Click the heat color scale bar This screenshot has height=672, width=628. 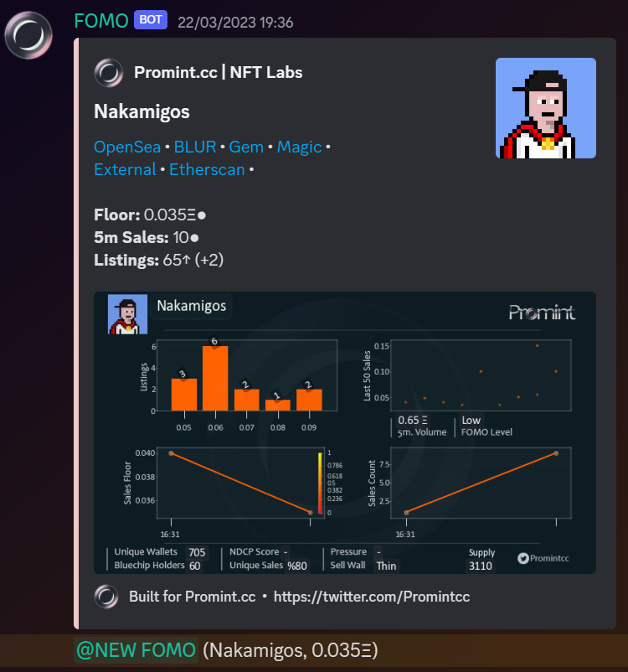coord(320,483)
